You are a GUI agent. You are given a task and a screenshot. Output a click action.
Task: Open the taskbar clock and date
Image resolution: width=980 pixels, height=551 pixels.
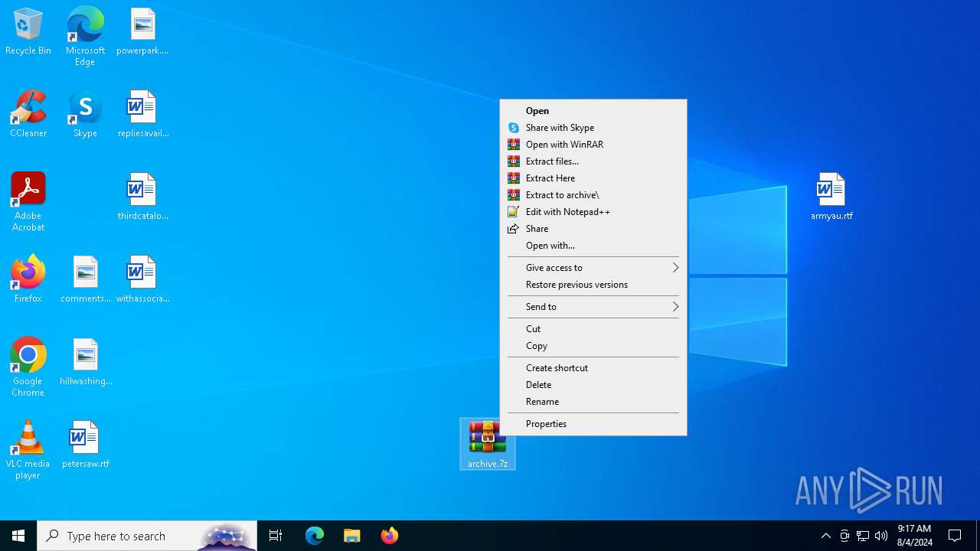915,536
